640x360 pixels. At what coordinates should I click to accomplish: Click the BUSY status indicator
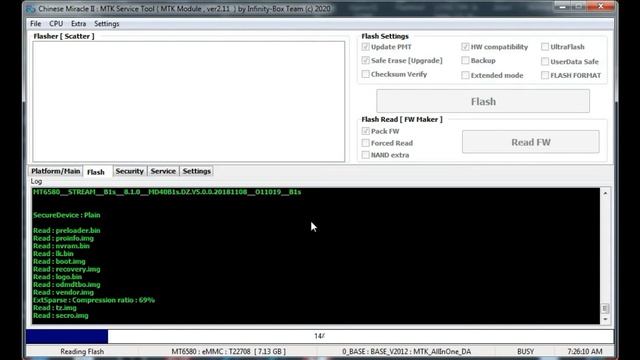[525, 351]
